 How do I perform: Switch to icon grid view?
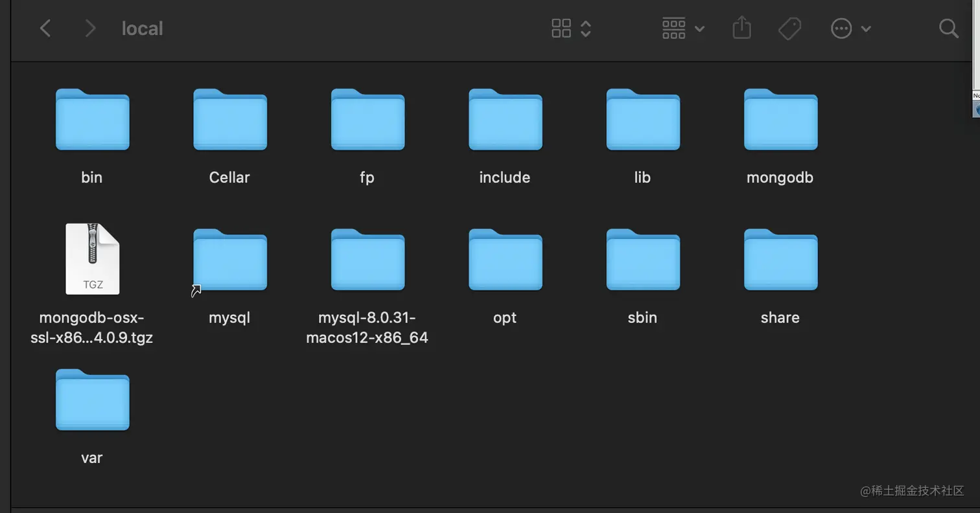tap(561, 28)
